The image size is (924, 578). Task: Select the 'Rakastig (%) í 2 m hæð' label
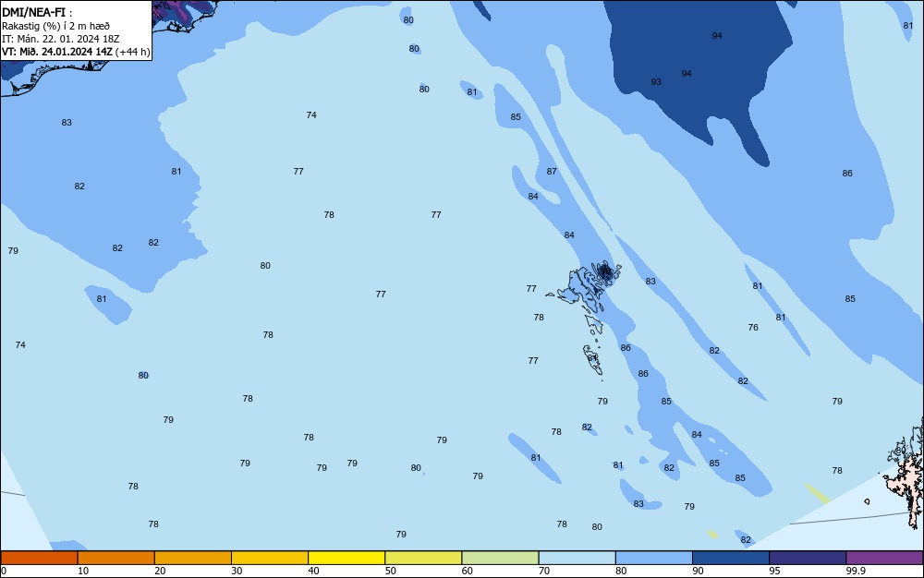coord(55,26)
